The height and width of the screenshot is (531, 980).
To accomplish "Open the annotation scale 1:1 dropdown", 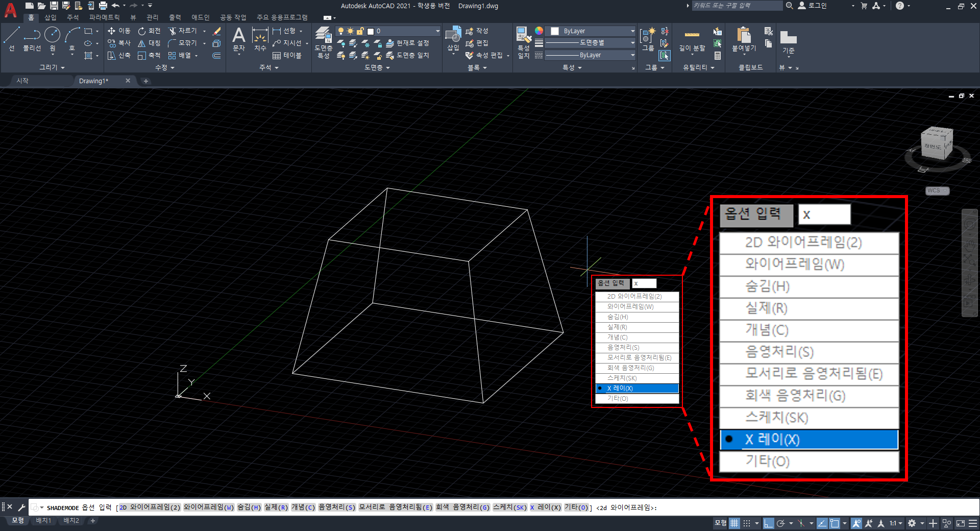I will [x=896, y=523].
